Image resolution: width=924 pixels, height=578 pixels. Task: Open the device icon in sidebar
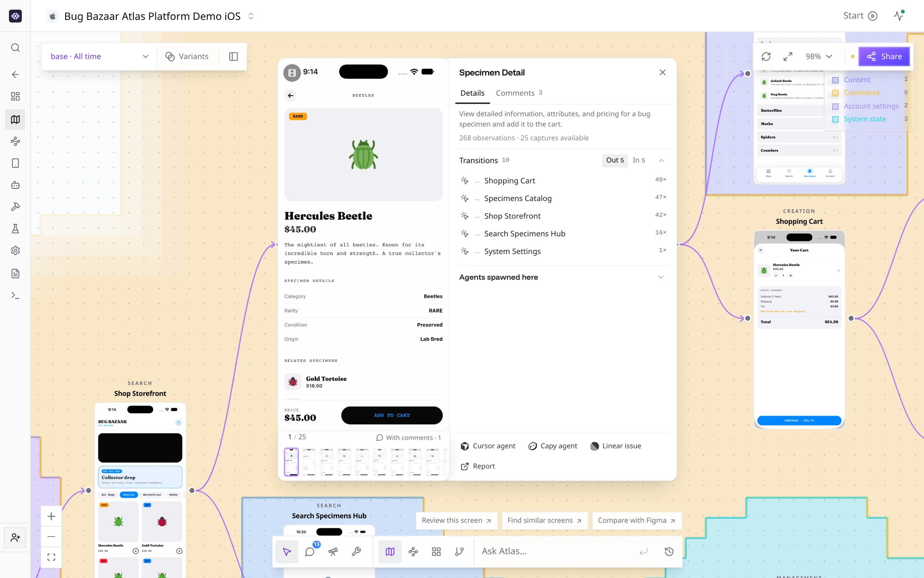[x=15, y=163]
